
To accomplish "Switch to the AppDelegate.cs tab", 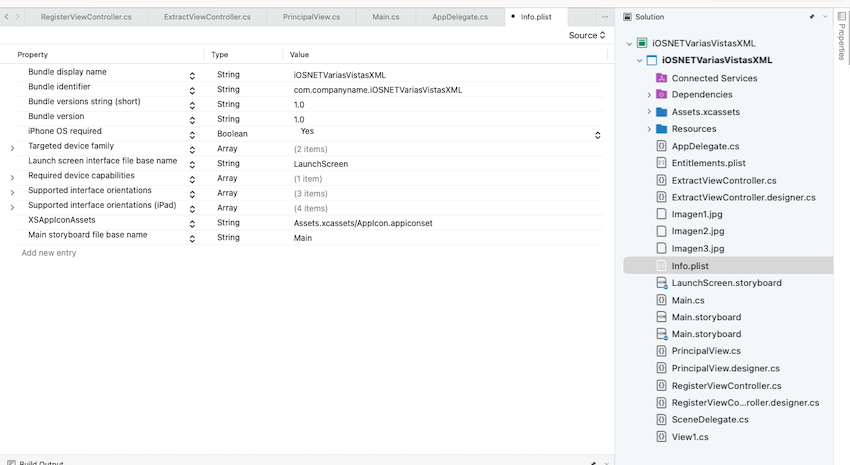I will pos(460,17).
